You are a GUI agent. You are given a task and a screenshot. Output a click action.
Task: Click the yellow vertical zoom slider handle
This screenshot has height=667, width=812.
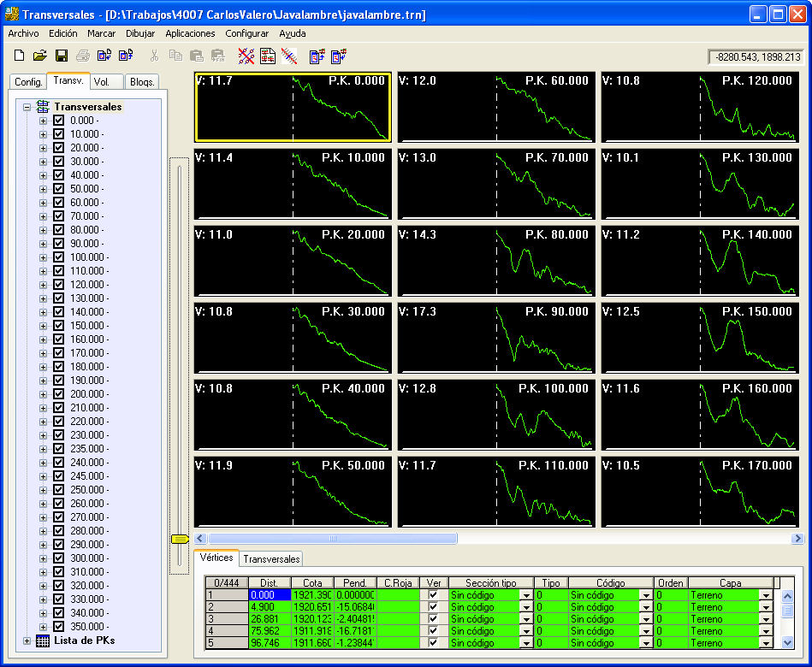(x=179, y=540)
